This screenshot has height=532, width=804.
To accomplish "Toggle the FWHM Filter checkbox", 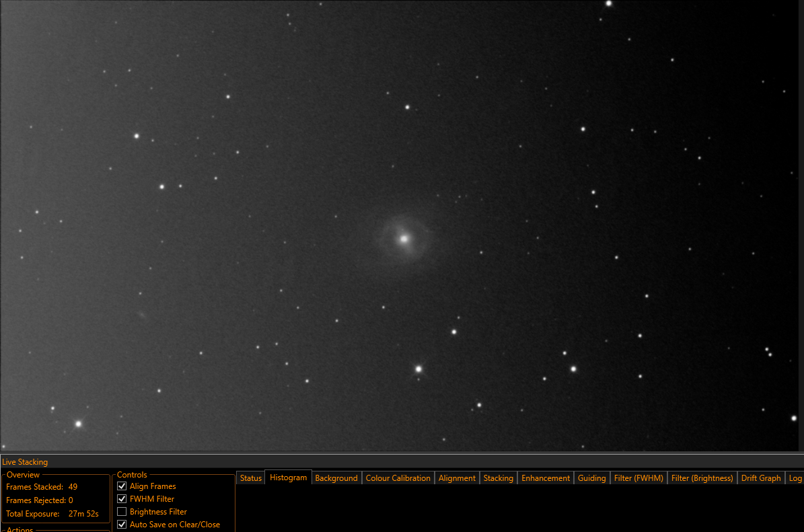I will 122,498.
